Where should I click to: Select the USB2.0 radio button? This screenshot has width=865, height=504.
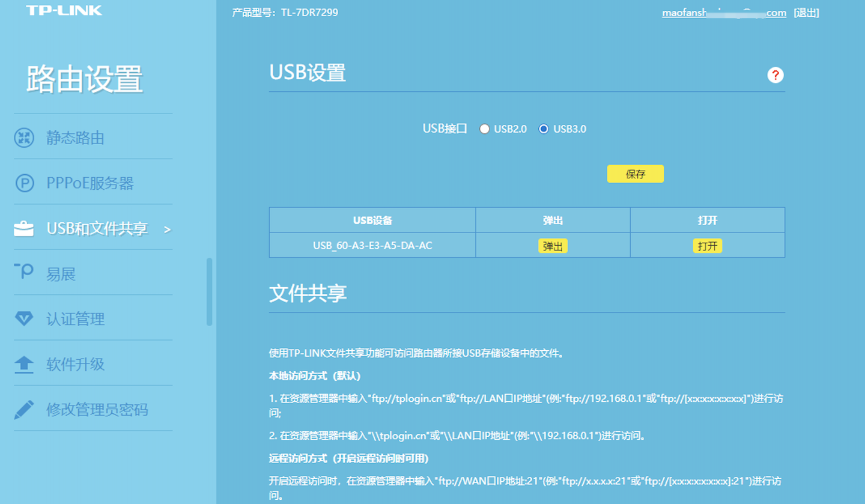click(484, 129)
